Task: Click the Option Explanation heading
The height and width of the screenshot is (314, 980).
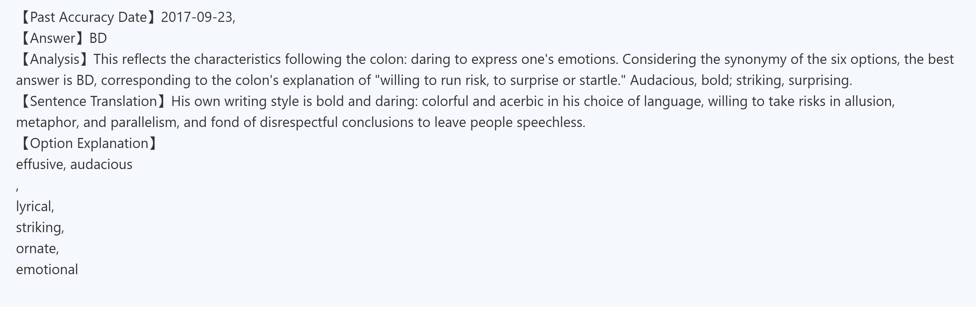Action: click(x=89, y=144)
